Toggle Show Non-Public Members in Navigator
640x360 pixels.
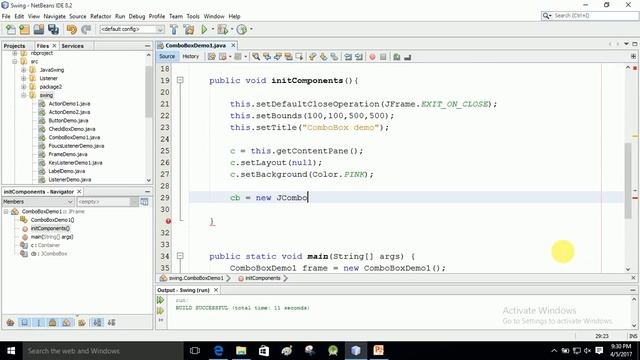coord(53,322)
